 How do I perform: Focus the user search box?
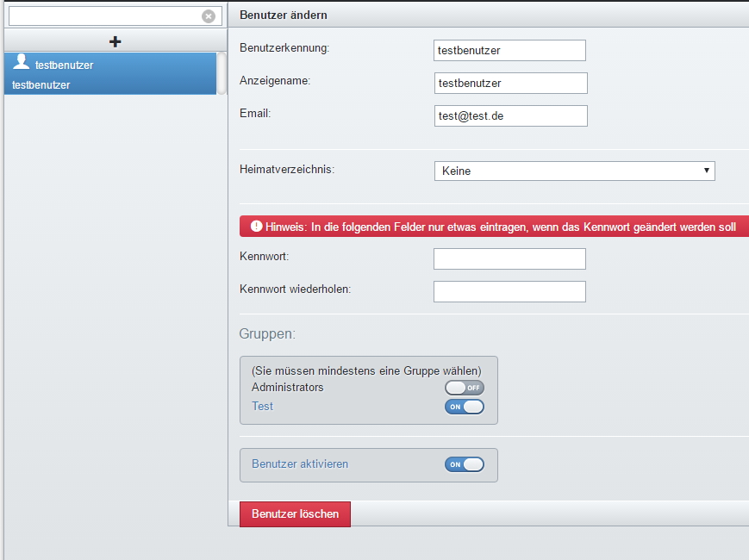coord(105,16)
